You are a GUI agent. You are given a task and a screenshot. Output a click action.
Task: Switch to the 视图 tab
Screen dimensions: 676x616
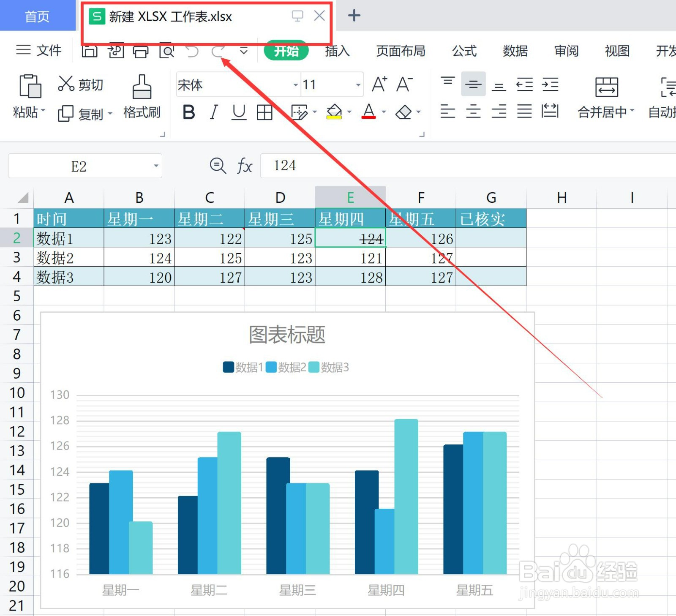(x=617, y=51)
